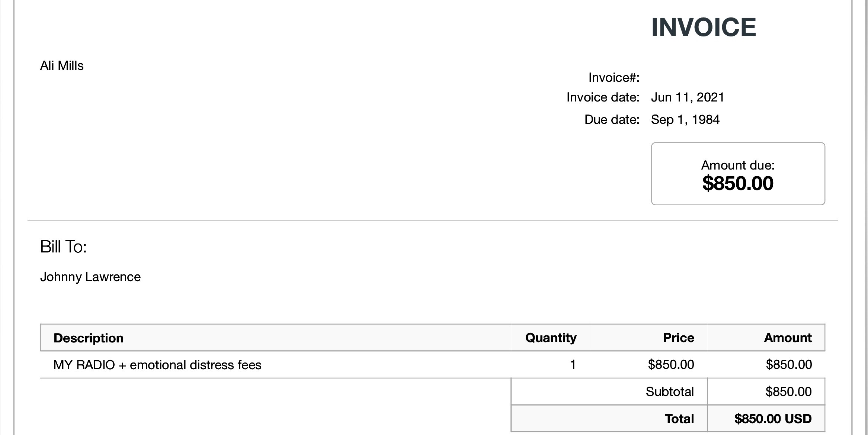This screenshot has width=868, height=435.
Task: Click the total $850.00 USD
Action: (x=773, y=419)
